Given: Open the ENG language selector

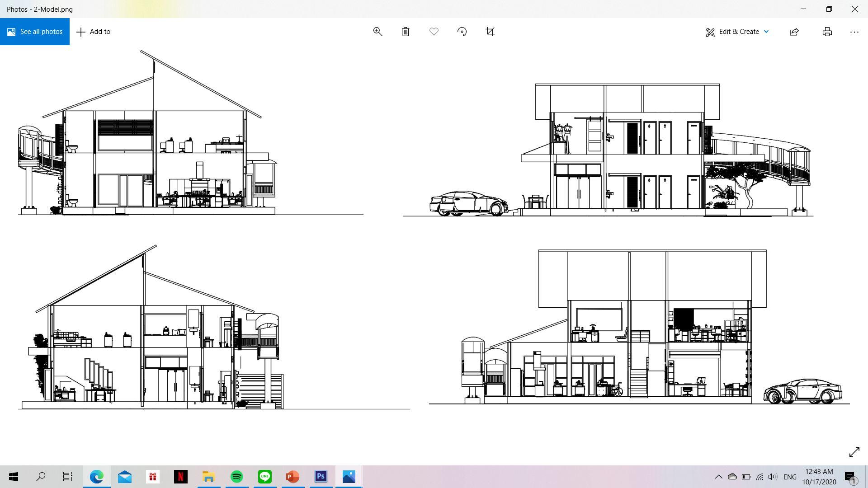Looking at the screenshot, I should click(789, 477).
